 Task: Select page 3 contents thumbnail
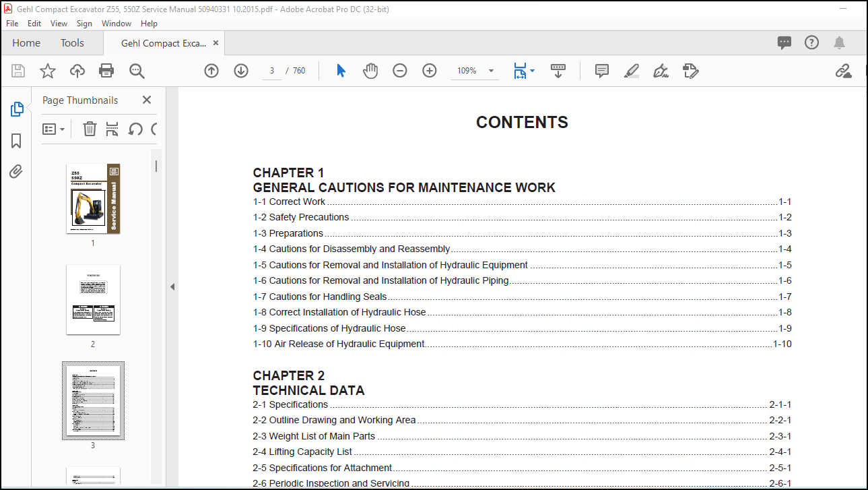[x=93, y=400]
